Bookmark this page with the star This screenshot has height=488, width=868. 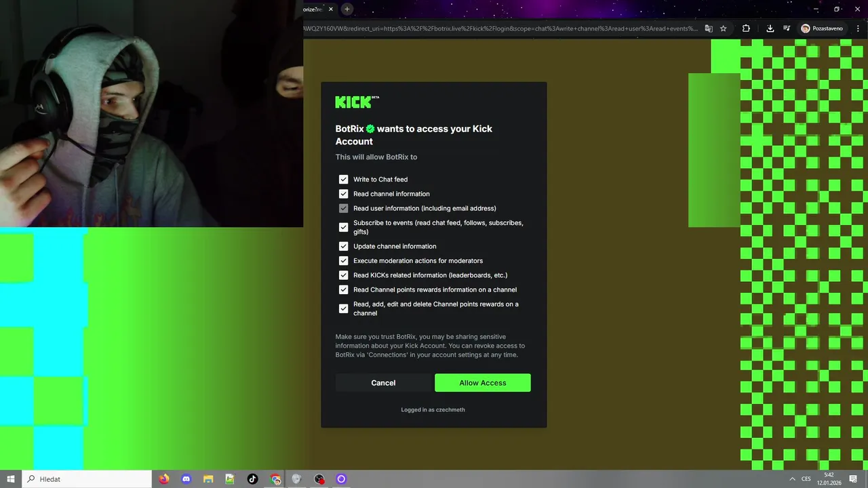click(724, 28)
